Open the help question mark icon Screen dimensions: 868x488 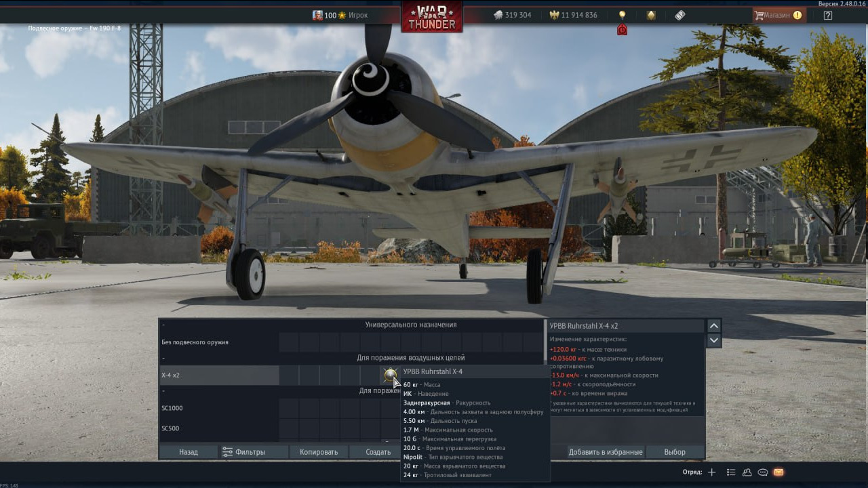tap(828, 15)
